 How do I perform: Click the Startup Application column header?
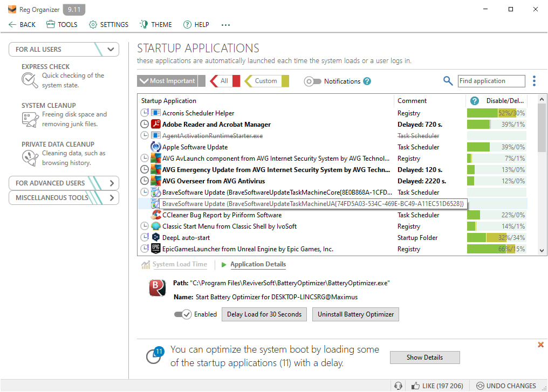266,101
